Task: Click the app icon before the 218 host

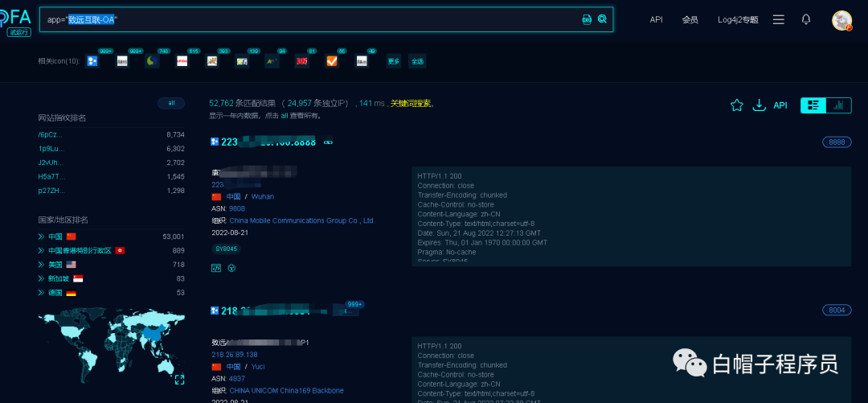Action: (215, 311)
